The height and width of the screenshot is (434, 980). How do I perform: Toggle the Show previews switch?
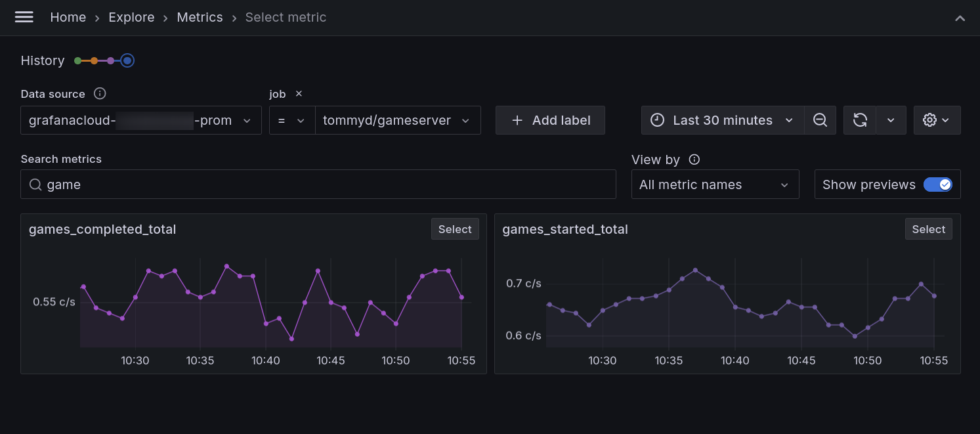(x=937, y=184)
